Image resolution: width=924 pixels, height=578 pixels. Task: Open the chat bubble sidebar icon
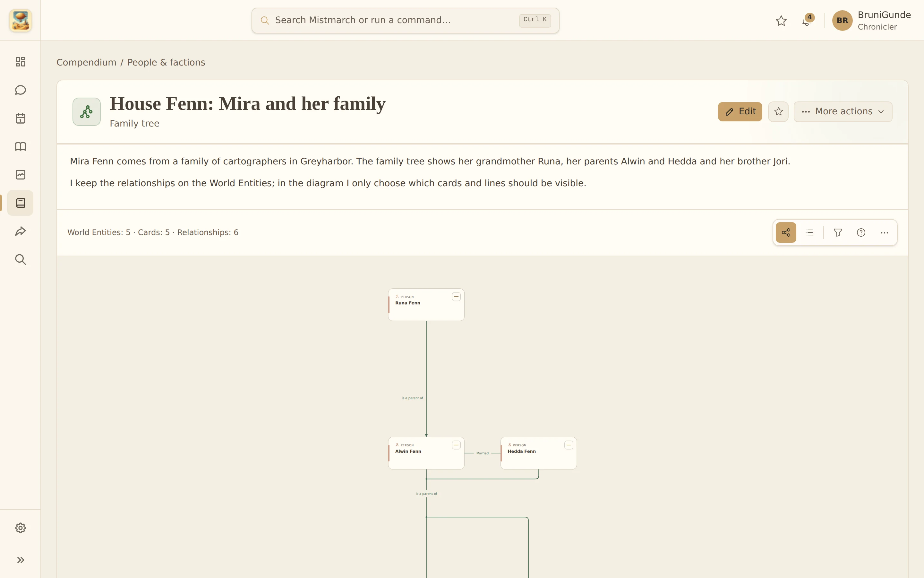[20, 90]
